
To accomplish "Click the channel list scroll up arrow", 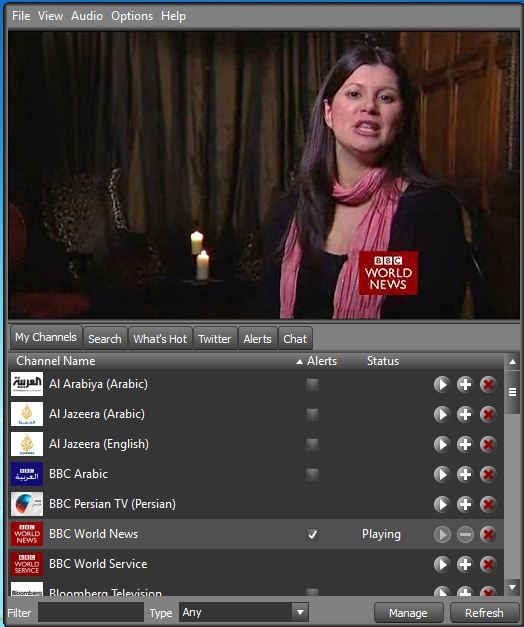I will (512, 362).
